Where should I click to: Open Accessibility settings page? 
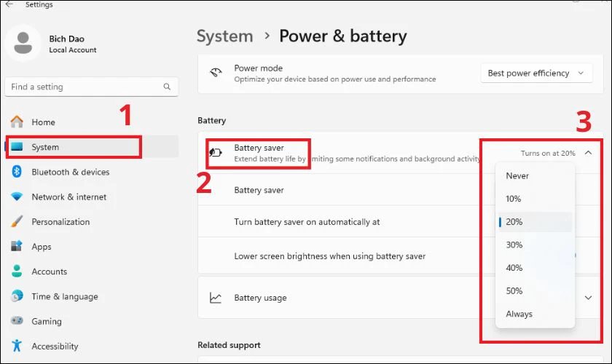55,346
